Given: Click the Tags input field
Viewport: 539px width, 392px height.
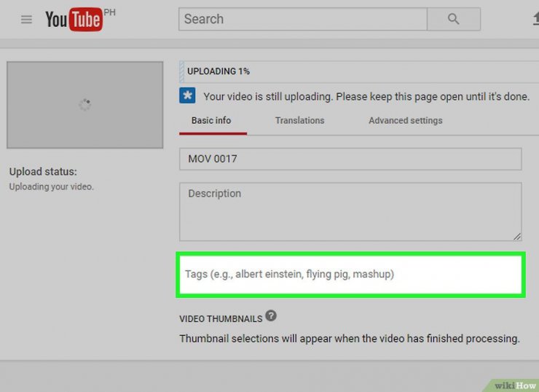Looking at the screenshot, I should [x=350, y=275].
